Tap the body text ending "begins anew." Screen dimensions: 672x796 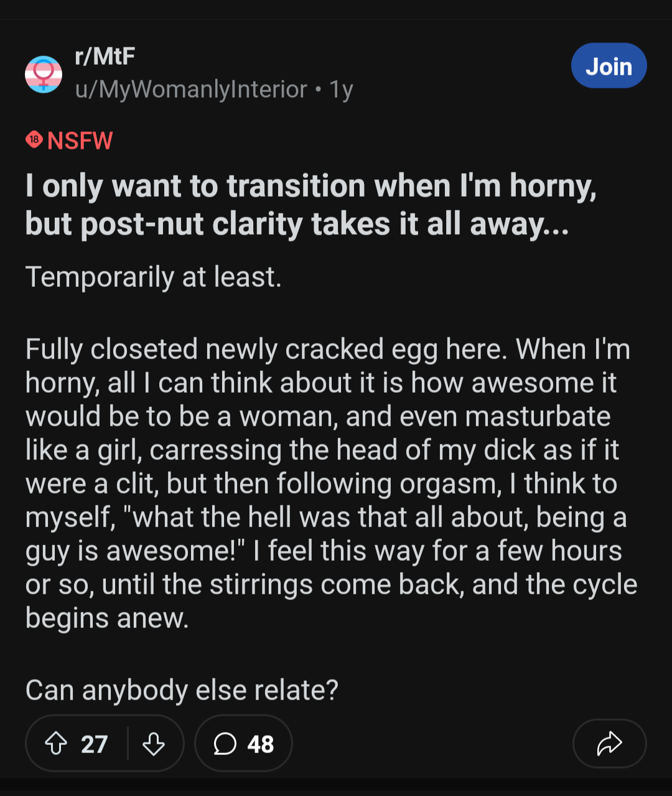(107, 618)
